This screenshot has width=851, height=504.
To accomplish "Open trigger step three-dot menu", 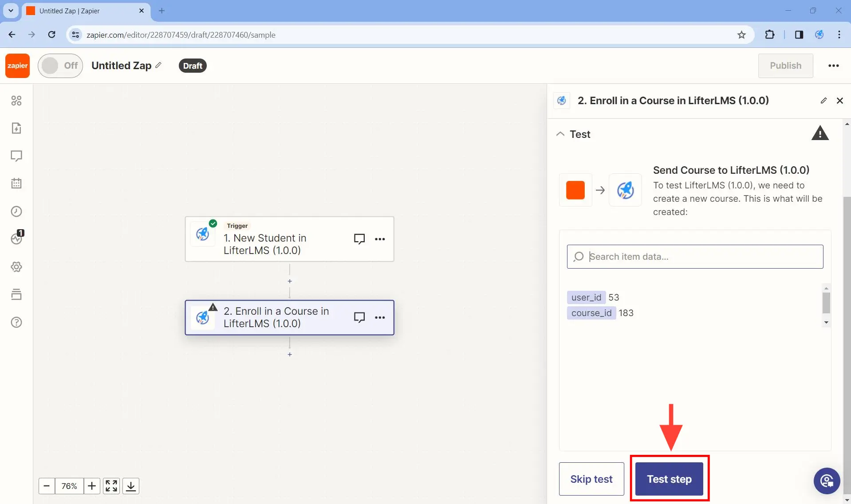I will click(380, 239).
